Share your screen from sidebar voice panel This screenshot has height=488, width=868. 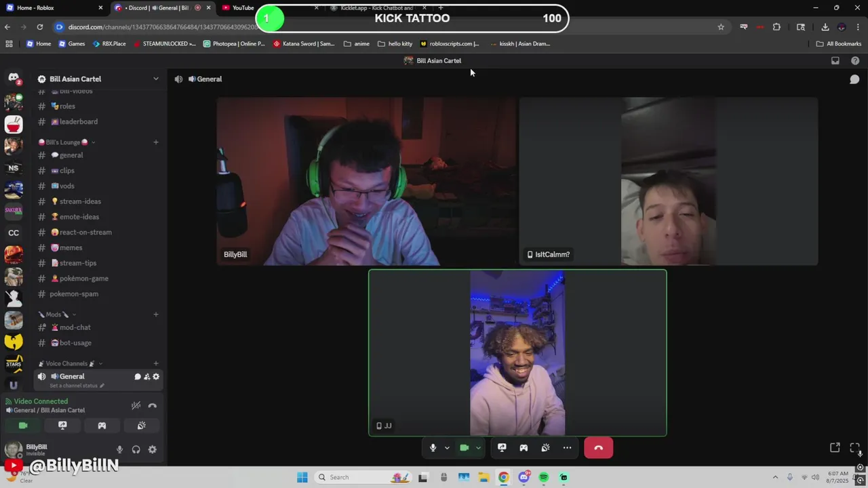62,426
